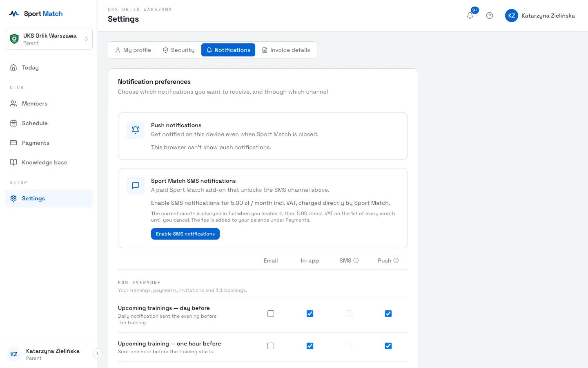Click the SMS chat bubble card icon

click(136, 186)
